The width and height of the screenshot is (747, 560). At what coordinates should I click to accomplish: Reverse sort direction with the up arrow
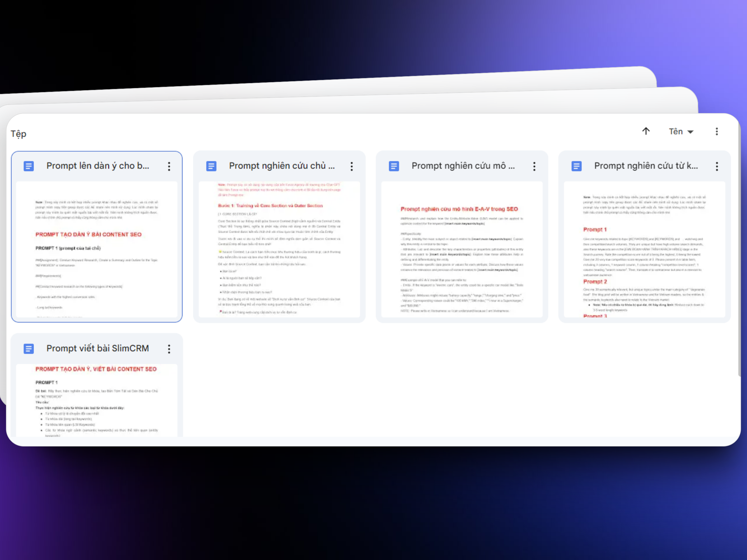(646, 131)
